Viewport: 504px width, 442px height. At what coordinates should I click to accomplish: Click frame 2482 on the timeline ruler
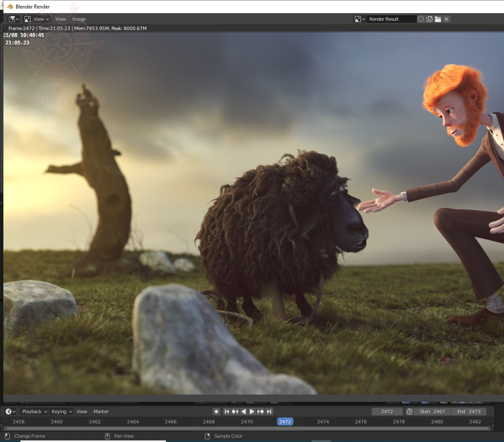tap(475, 422)
